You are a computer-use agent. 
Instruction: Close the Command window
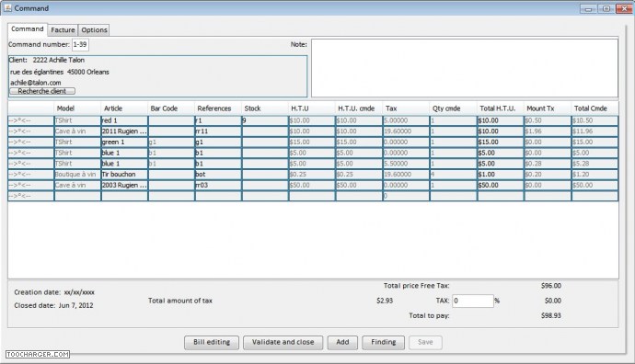pyautogui.click(x=624, y=8)
